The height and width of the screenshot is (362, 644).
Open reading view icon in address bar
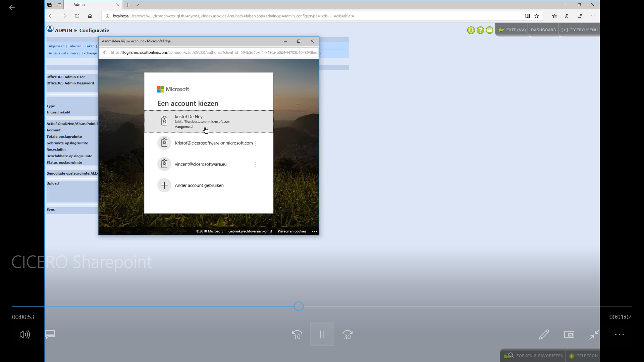tap(527, 16)
